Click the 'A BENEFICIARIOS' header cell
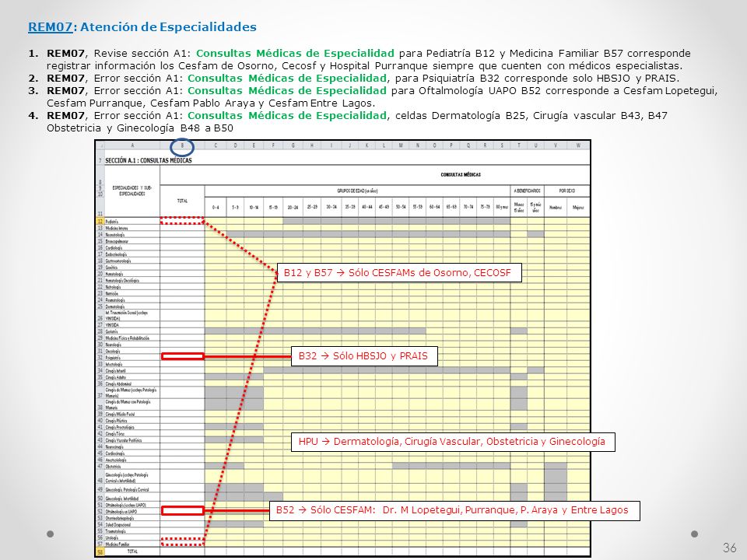Screen dimensions: 747x560 click(527, 191)
